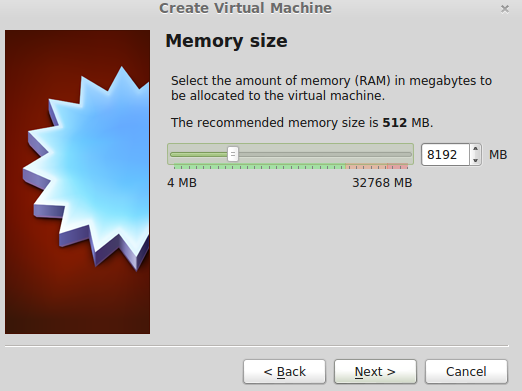Click the bold 512 recommended value text
522x391 pixels.
(x=395, y=123)
